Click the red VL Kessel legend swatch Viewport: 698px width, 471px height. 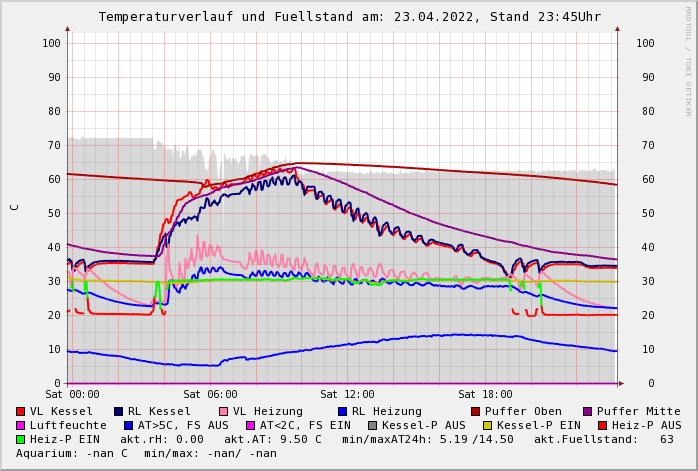[21, 412]
